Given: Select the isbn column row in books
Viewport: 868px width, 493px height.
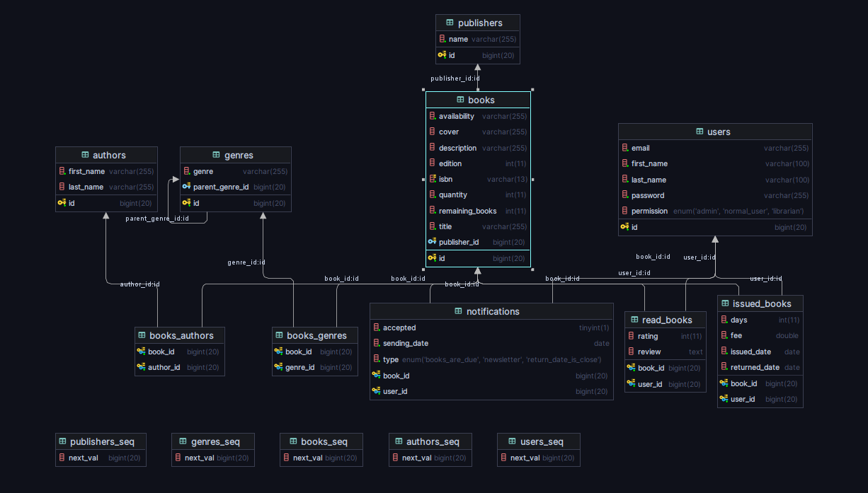Looking at the screenshot, I should tap(478, 179).
